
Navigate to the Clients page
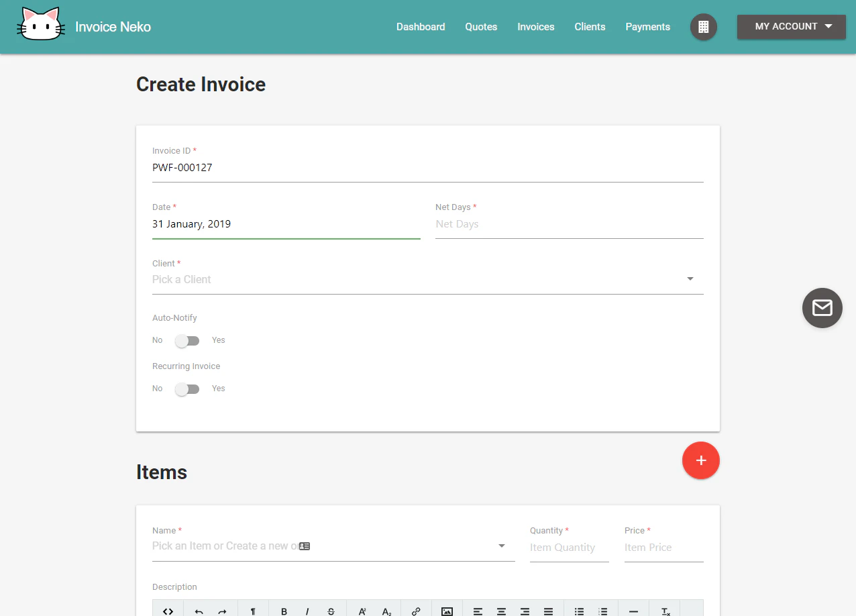click(x=590, y=27)
